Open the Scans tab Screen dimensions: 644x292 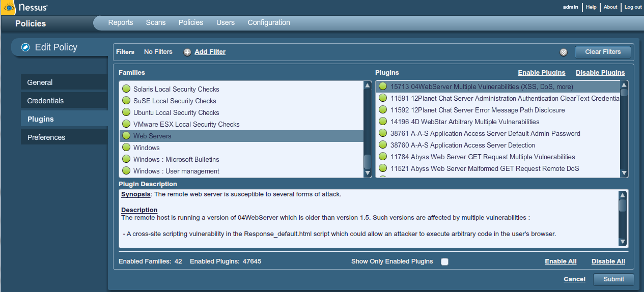(156, 22)
